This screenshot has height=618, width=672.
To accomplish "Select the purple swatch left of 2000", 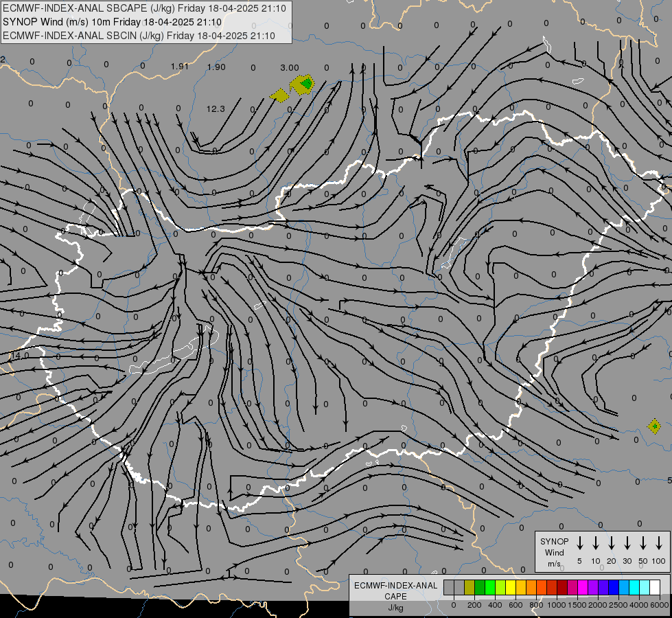I will tap(593, 587).
